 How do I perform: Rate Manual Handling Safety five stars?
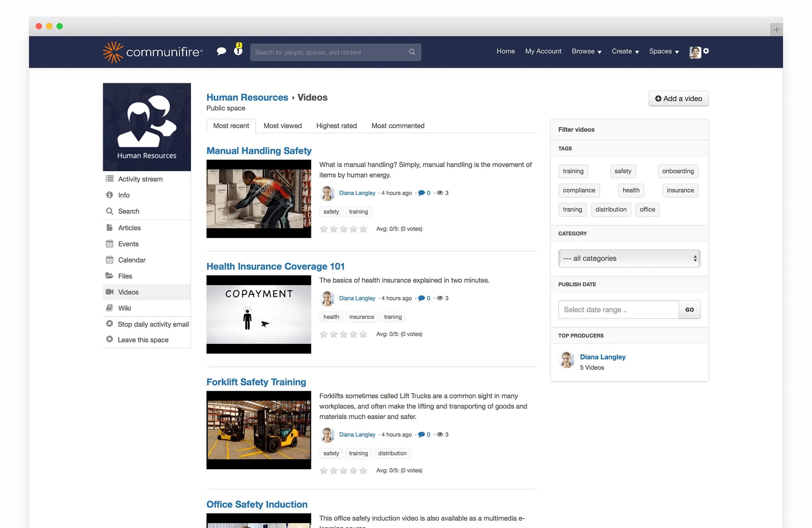pyautogui.click(x=363, y=229)
